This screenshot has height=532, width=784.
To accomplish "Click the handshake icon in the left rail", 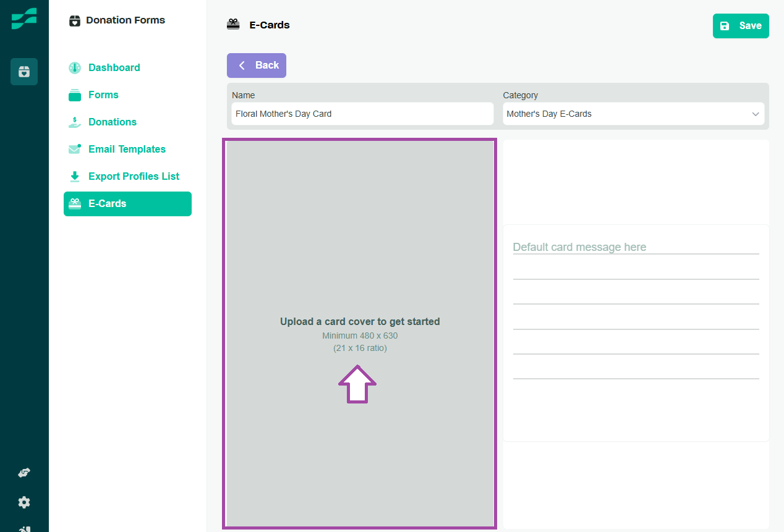I will click(x=24, y=473).
